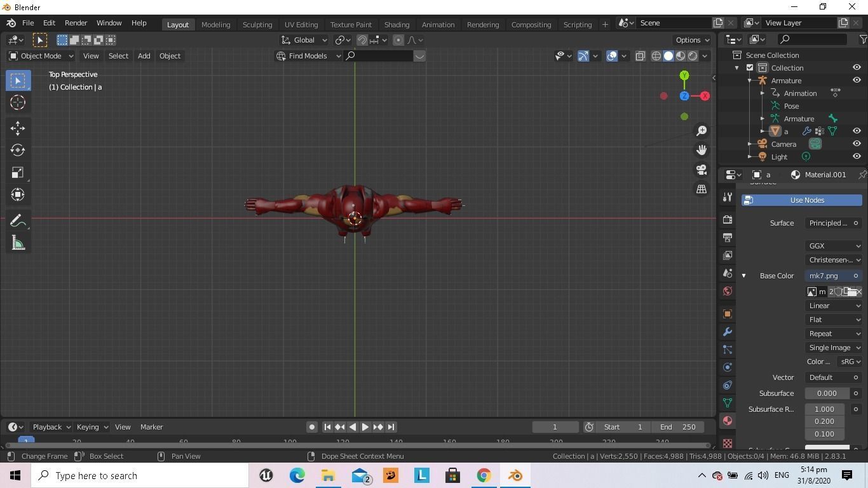Switch to wireframe viewport shading
This screenshot has width=868, height=488.
[x=656, y=56]
